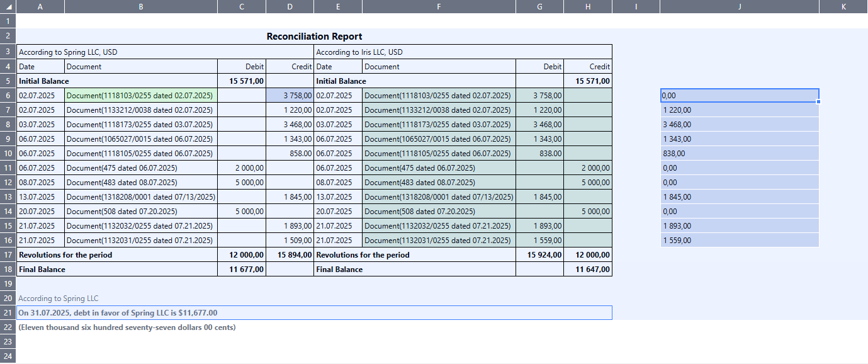Select Iris debit cell 1 893,00 in column G
Image resolution: width=868 pixels, height=364 pixels.
coord(539,225)
